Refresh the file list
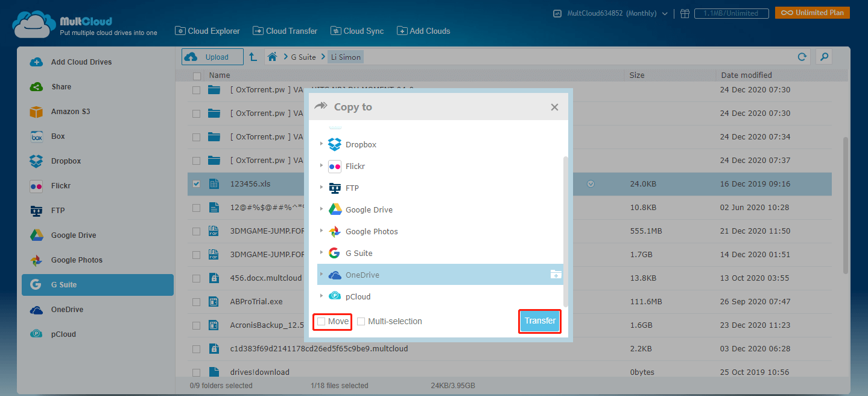Screen dimensions: 868x396 [x=802, y=57]
